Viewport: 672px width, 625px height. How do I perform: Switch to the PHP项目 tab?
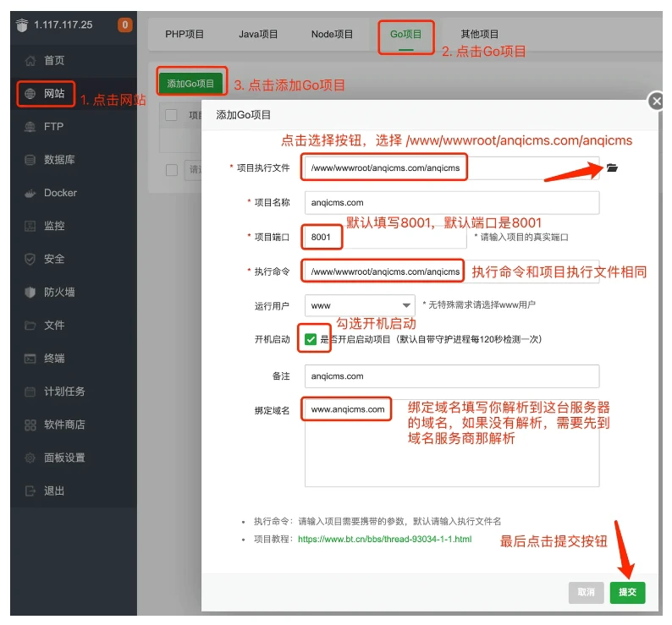(x=185, y=35)
